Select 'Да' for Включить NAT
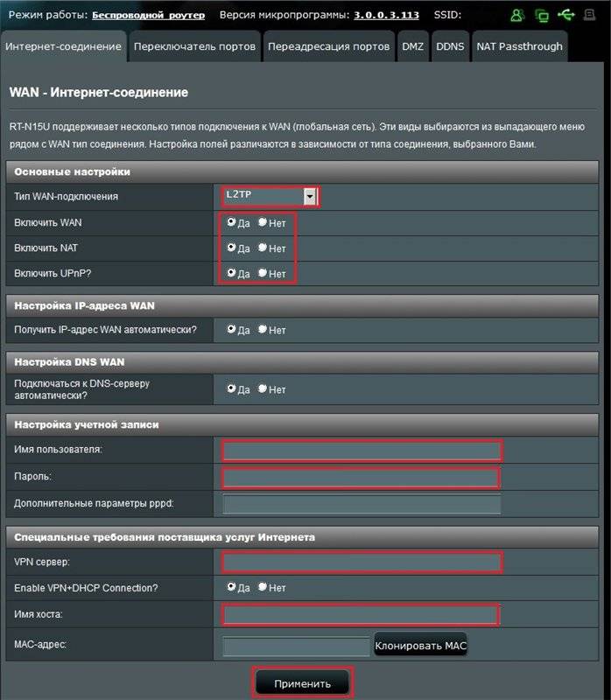This screenshot has width=611, height=700. (231, 248)
